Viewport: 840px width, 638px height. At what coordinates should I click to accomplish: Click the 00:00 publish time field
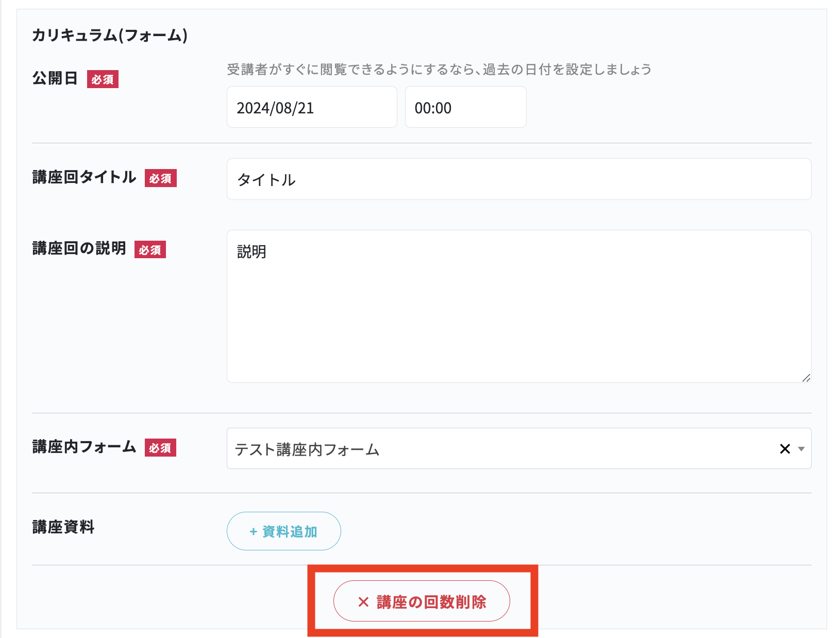coord(465,107)
